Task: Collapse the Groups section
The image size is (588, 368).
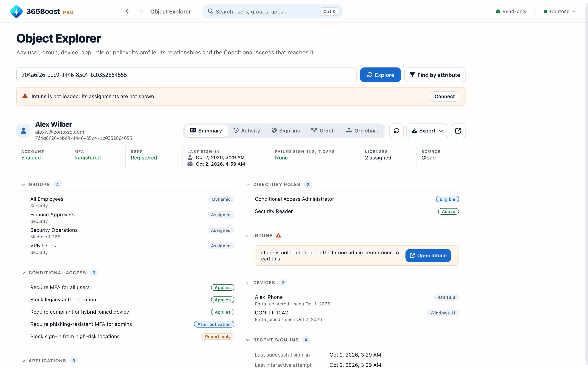Action: (23, 184)
